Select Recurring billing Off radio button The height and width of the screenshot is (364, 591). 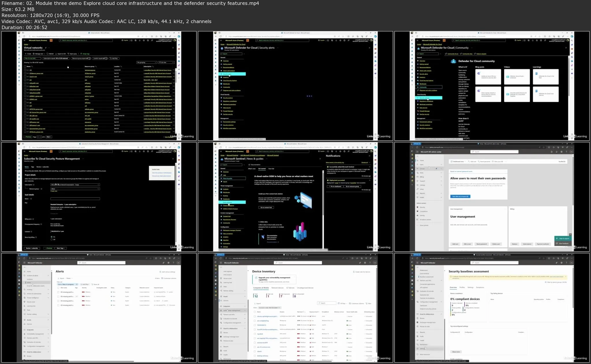(52, 239)
